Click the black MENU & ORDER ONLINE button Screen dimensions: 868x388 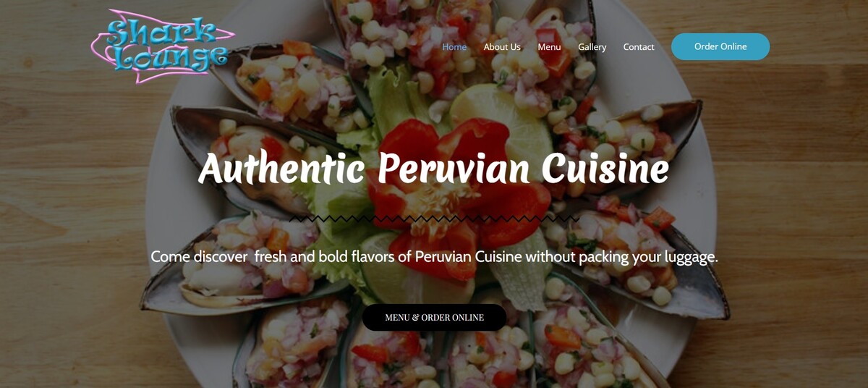tap(434, 317)
